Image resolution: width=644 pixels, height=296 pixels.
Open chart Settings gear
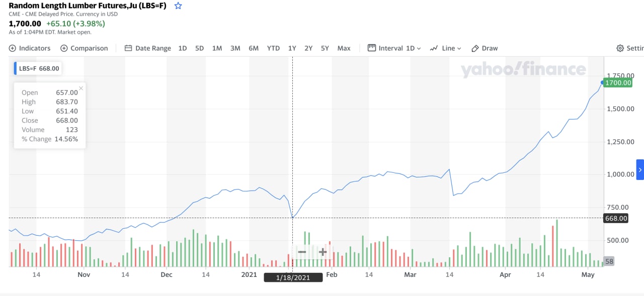point(620,48)
